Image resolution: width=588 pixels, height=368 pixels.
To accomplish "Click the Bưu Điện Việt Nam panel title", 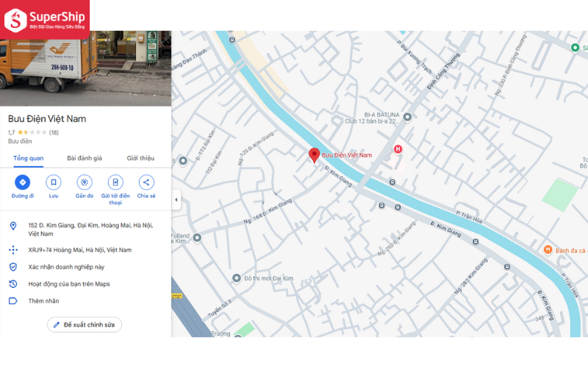I will coord(47,118).
